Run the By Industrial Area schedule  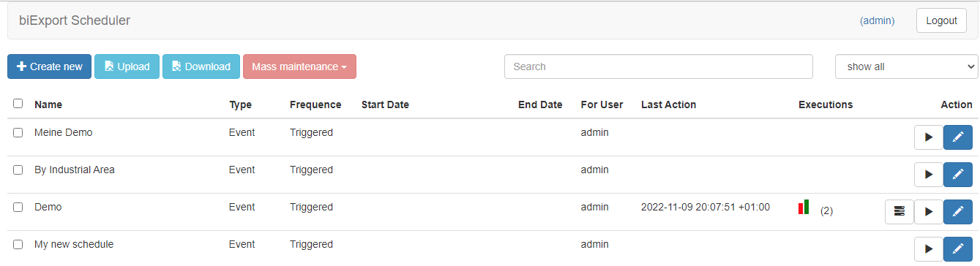click(x=928, y=175)
